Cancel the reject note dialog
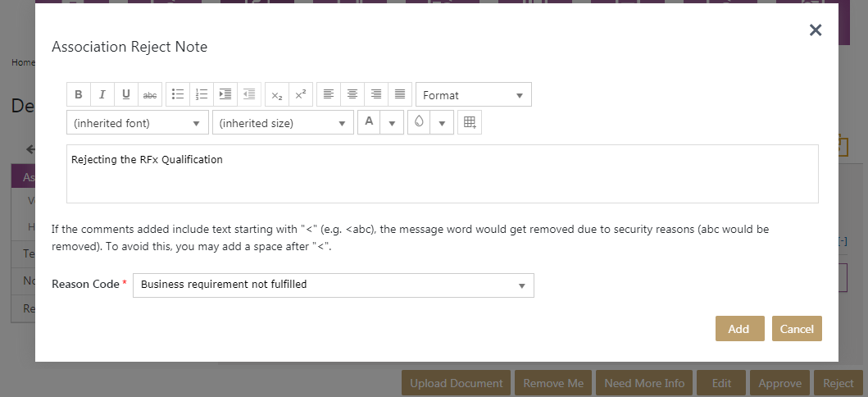The width and height of the screenshot is (868, 397). (x=797, y=328)
